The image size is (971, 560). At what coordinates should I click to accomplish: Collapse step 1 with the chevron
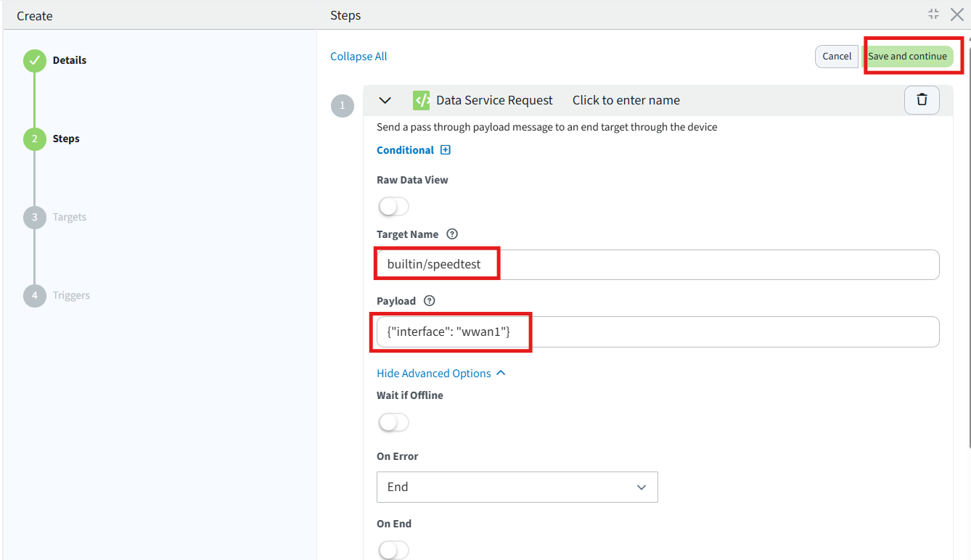pos(385,100)
